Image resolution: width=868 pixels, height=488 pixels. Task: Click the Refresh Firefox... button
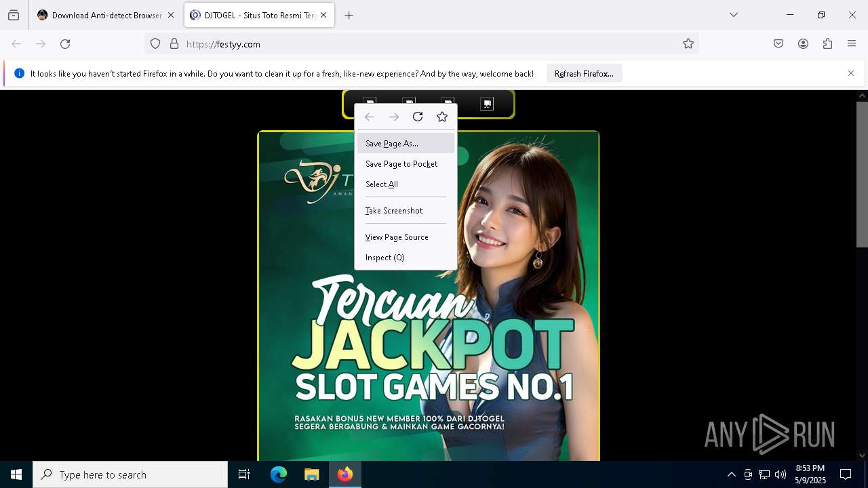click(x=584, y=73)
